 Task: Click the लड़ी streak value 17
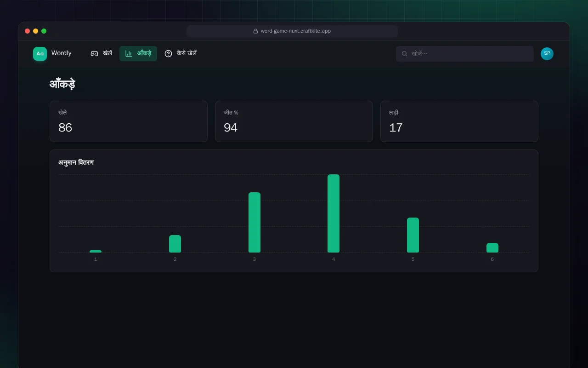(x=396, y=127)
